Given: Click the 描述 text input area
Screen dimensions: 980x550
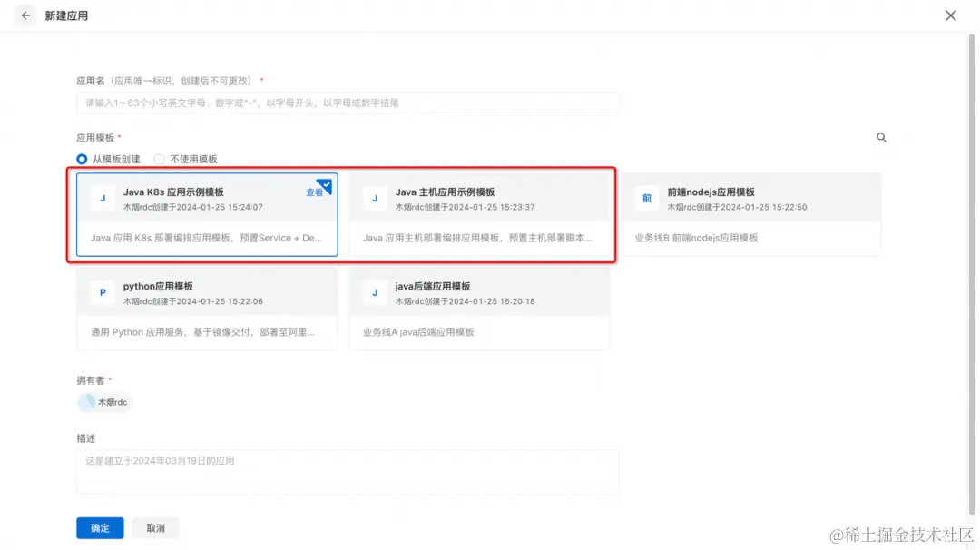Looking at the screenshot, I should (x=348, y=470).
